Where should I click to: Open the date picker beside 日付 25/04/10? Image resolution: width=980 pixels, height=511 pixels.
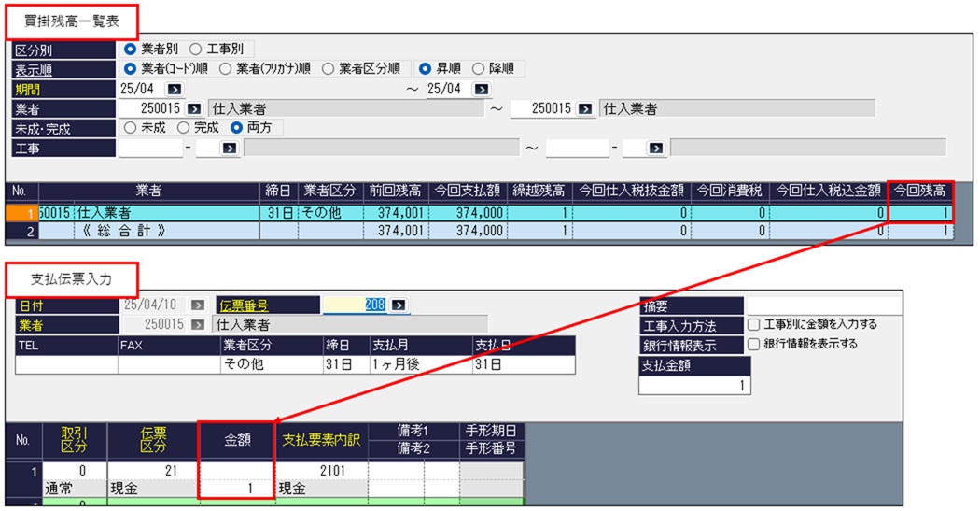(198, 305)
